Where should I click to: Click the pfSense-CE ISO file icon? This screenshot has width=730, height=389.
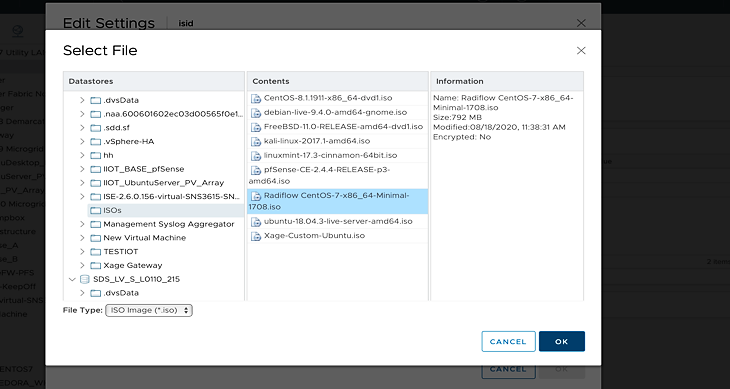(x=256, y=170)
